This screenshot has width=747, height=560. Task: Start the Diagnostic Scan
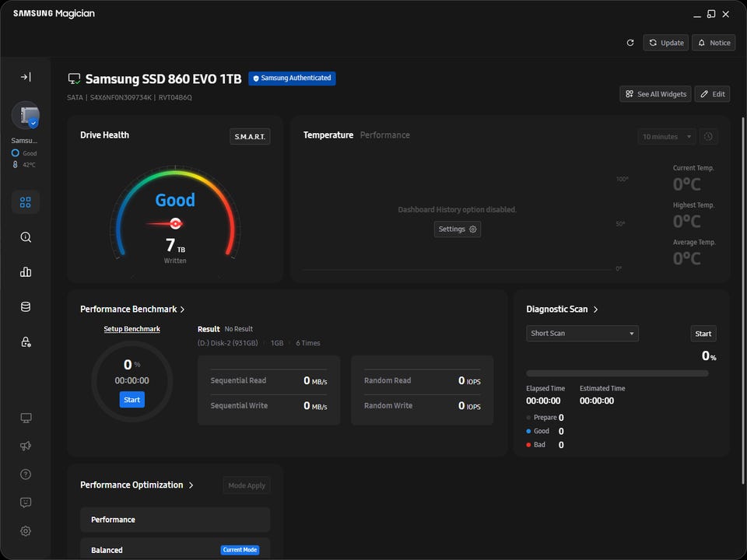(703, 334)
